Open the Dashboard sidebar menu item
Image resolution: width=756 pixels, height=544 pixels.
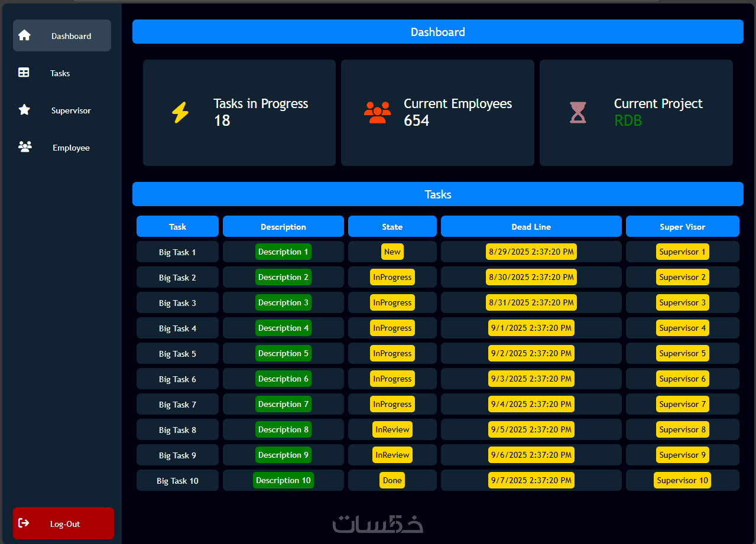62,35
